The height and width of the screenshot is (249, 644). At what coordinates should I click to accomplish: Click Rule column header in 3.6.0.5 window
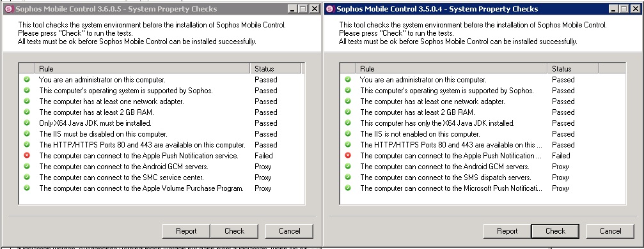[142, 68]
